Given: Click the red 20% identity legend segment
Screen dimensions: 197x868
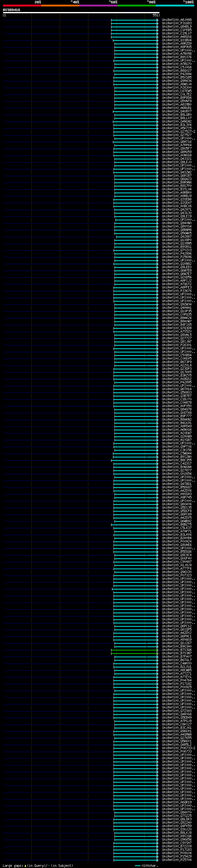Looking at the screenshot, I should pyautogui.click(x=22, y=6).
